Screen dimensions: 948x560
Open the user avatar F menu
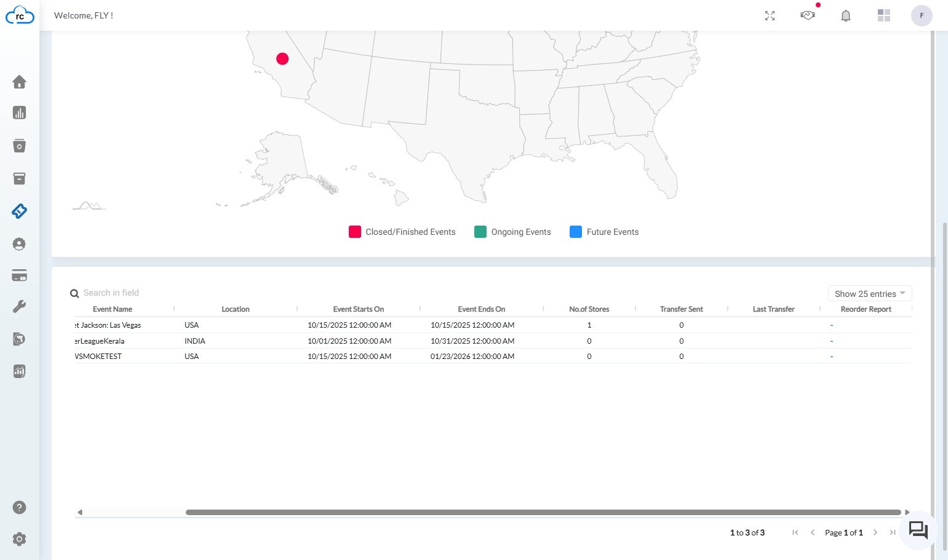[922, 15]
